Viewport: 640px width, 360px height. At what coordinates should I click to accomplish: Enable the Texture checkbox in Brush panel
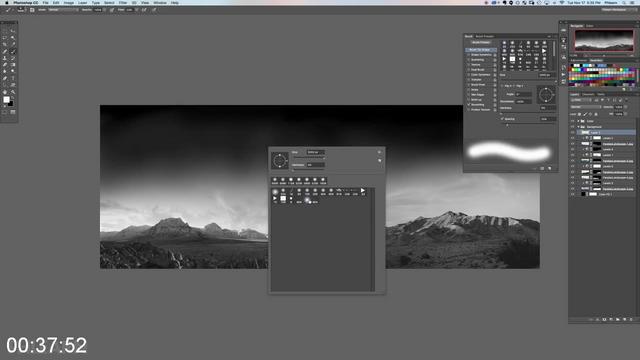click(468, 65)
